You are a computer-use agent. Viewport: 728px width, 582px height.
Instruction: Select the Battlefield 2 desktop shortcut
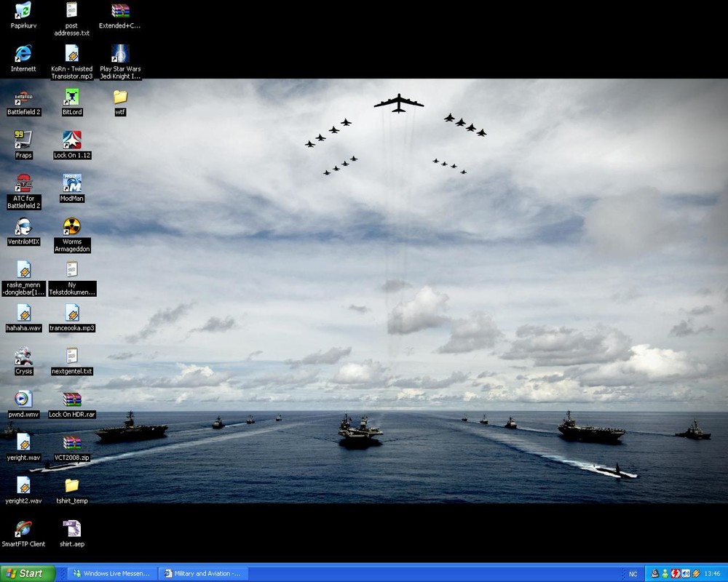[23, 97]
